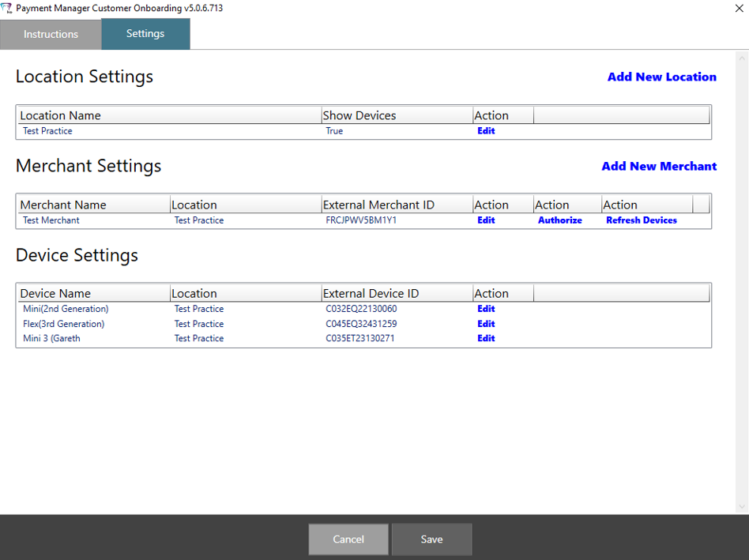Viewport: 749px width, 560px height.
Task: Select the True show devices value
Action: click(334, 131)
